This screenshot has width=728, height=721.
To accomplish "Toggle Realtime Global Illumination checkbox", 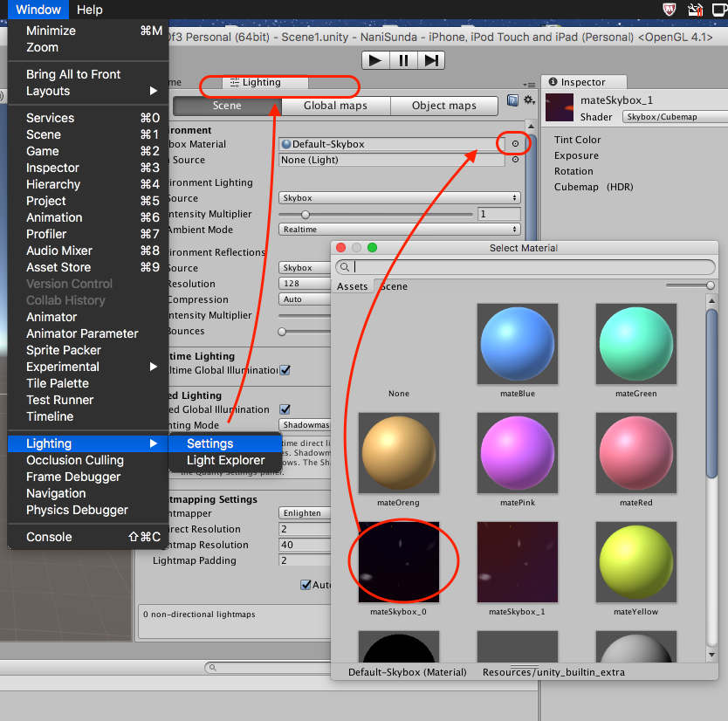I will 285,370.
